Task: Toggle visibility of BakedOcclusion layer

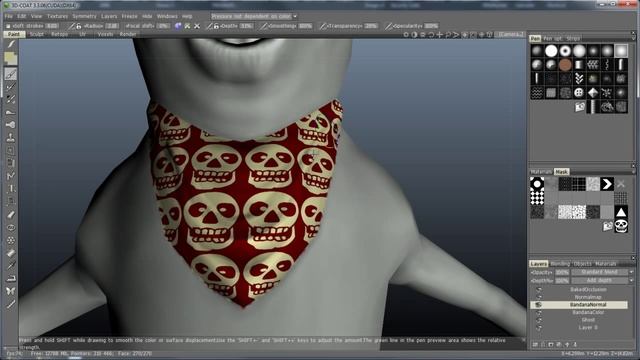Action: coord(539,289)
